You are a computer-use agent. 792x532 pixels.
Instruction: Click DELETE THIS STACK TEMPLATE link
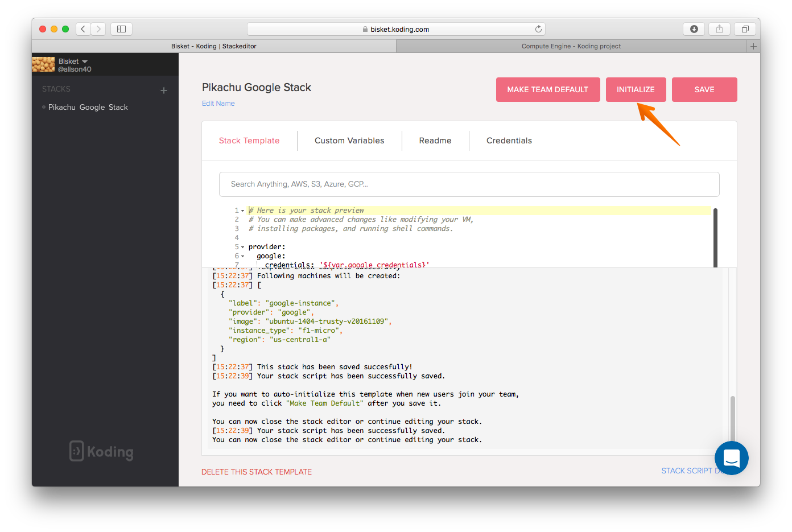pos(257,472)
